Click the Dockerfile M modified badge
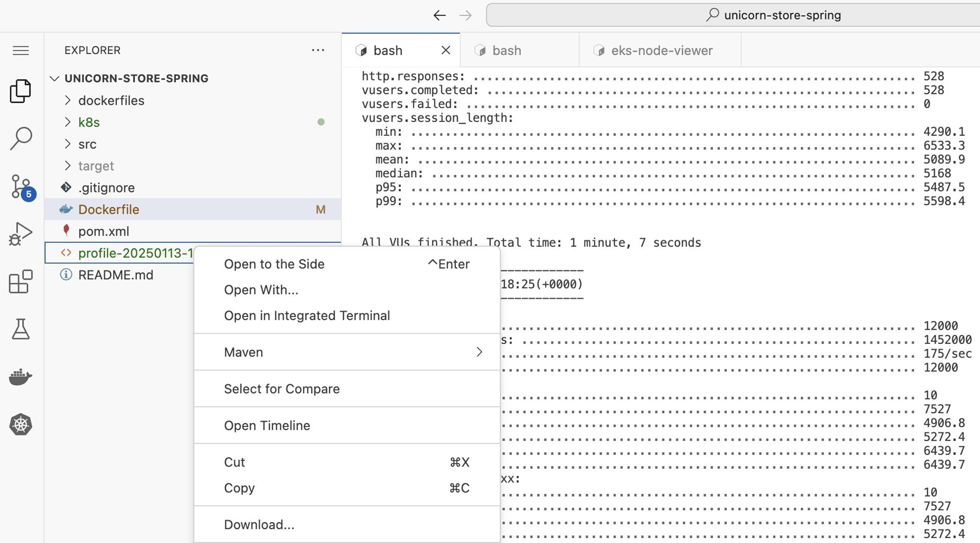This screenshot has height=543, width=980. (x=321, y=209)
